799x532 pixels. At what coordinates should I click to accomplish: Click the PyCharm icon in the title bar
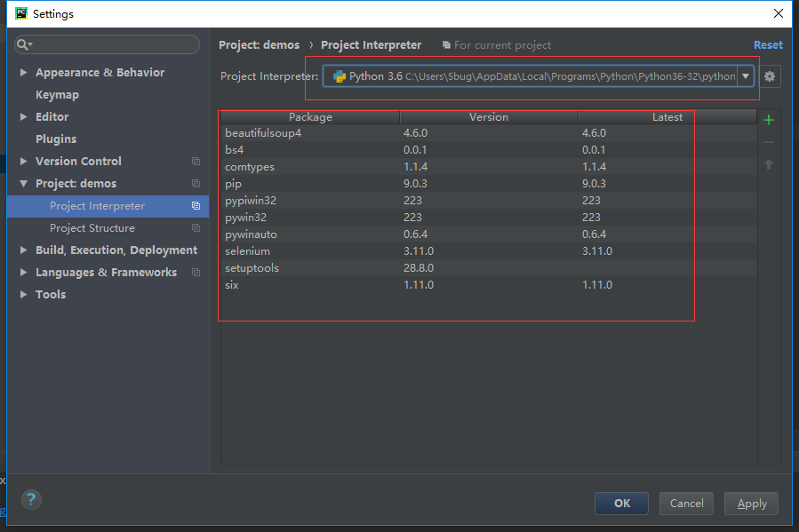click(21, 13)
